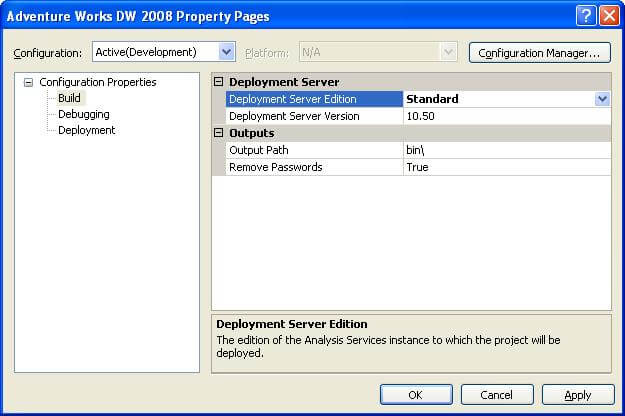The height and width of the screenshot is (416, 625).
Task: Click the Cancel button
Action: tap(497, 395)
